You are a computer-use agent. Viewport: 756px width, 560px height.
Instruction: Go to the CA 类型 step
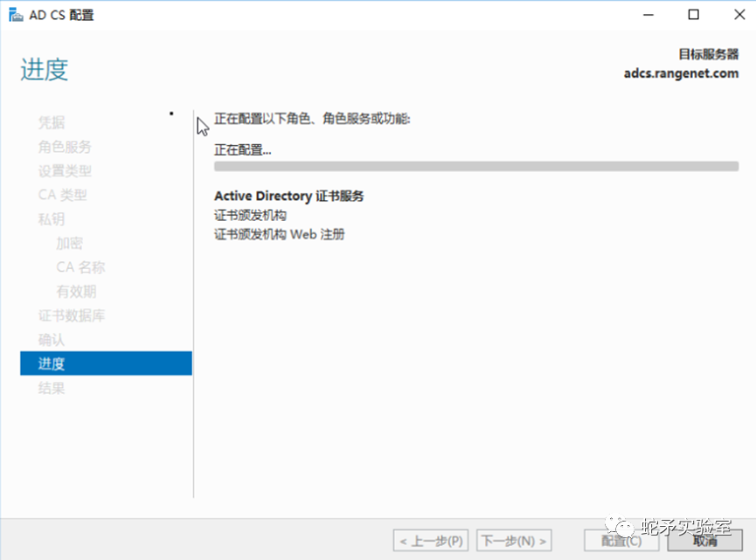[63, 195]
